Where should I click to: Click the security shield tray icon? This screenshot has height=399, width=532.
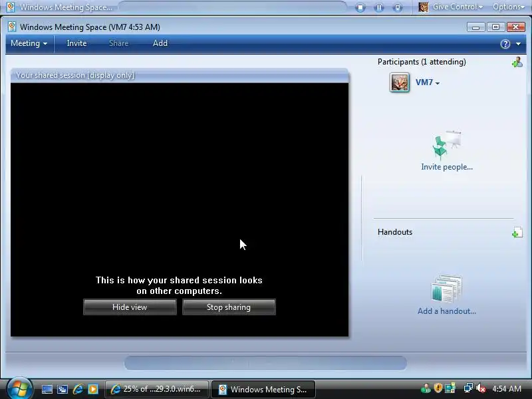pyautogui.click(x=438, y=388)
